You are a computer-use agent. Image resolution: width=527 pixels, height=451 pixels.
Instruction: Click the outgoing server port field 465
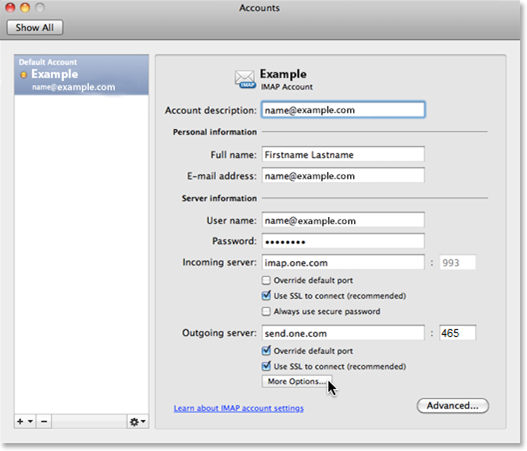(x=457, y=333)
